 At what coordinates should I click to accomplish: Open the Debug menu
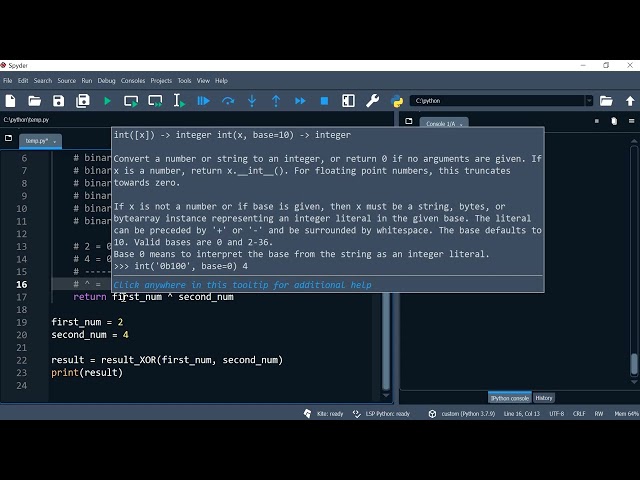click(107, 81)
